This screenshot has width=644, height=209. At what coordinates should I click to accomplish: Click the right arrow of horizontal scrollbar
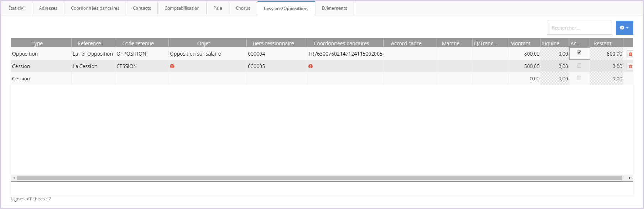pyautogui.click(x=630, y=178)
